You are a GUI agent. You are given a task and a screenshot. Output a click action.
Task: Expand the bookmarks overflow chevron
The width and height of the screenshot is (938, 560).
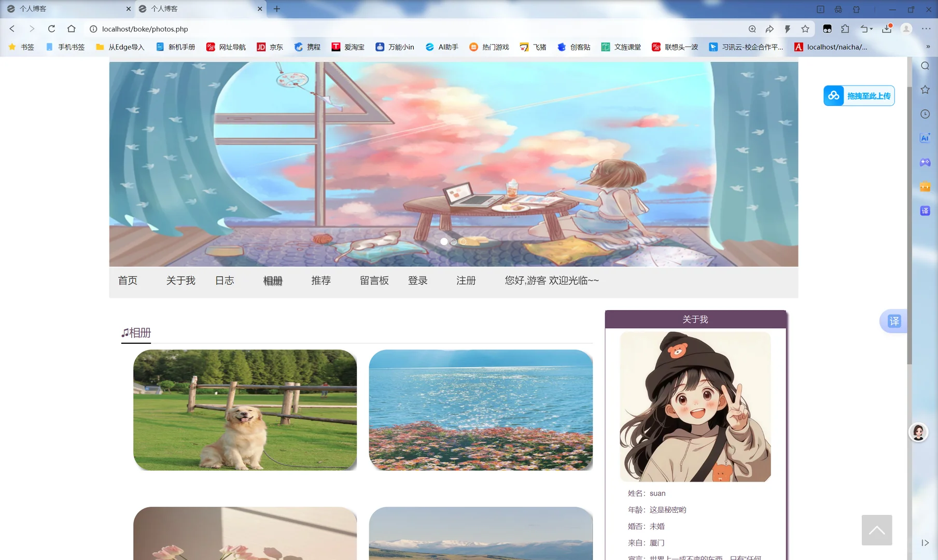point(929,46)
